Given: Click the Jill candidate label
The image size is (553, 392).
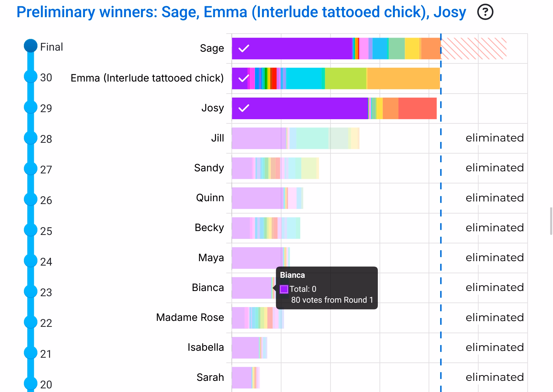Looking at the screenshot, I should (217, 138).
